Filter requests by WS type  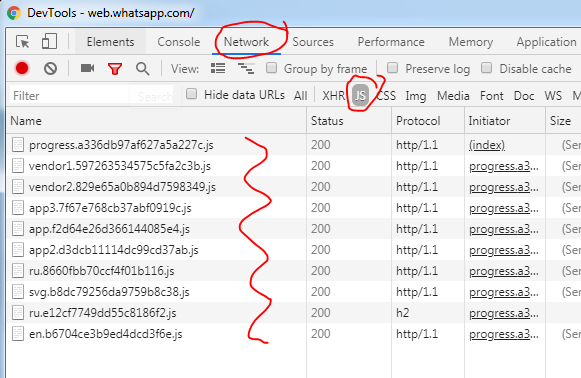point(553,96)
